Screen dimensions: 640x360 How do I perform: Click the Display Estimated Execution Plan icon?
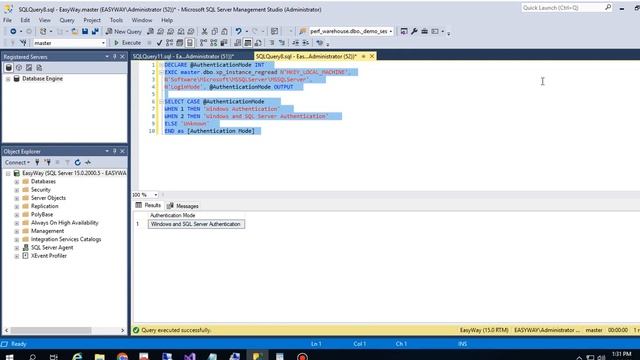pos(169,43)
